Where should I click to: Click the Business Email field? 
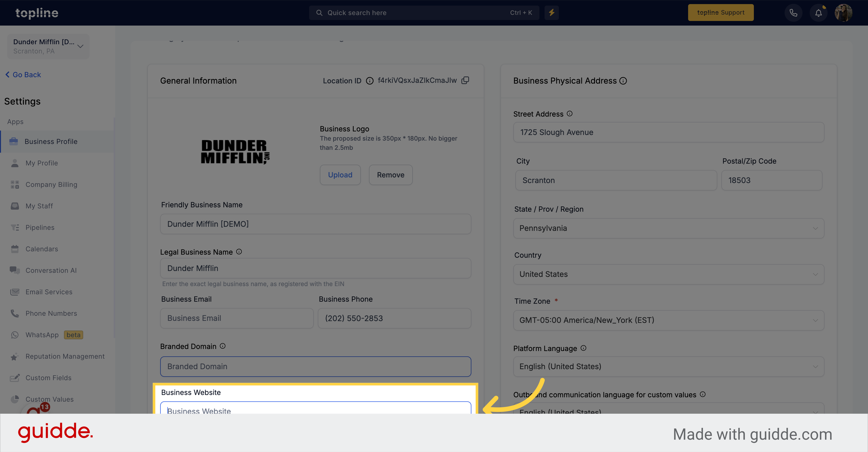tap(236, 318)
